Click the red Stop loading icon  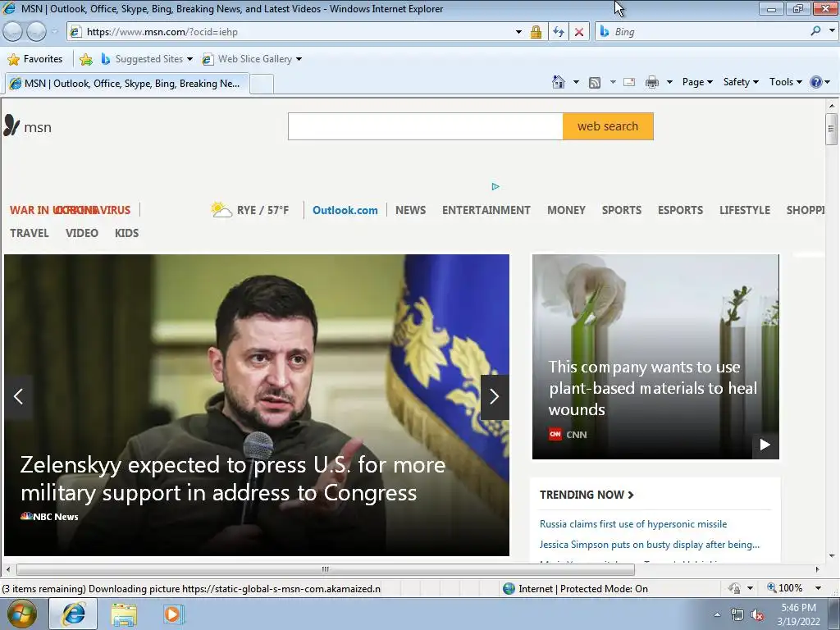click(579, 32)
